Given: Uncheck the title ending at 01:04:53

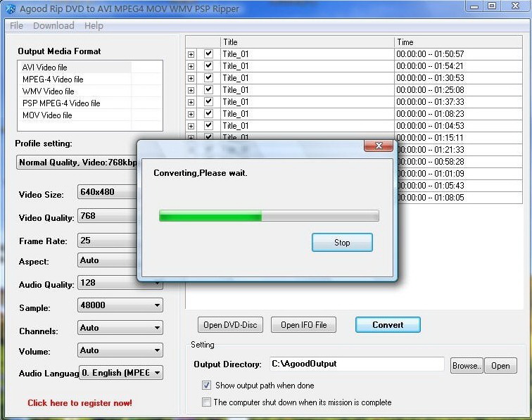Looking at the screenshot, I should click(209, 125).
